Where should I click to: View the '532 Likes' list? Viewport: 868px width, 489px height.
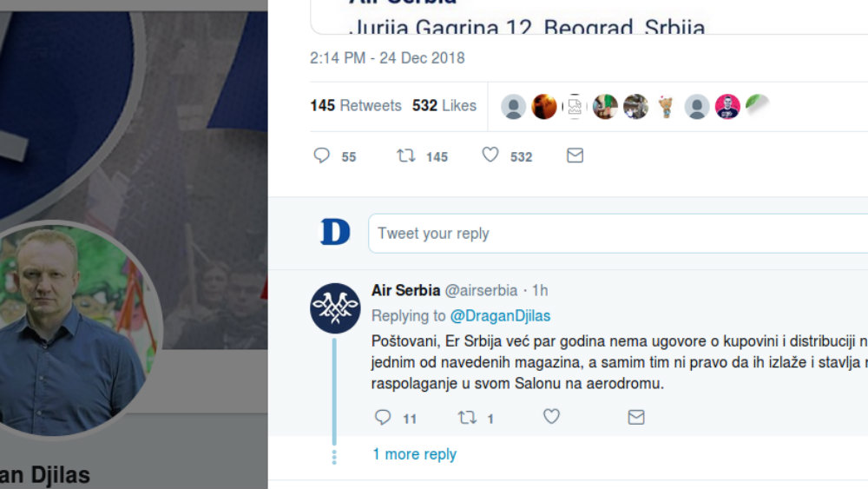(x=444, y=106)
